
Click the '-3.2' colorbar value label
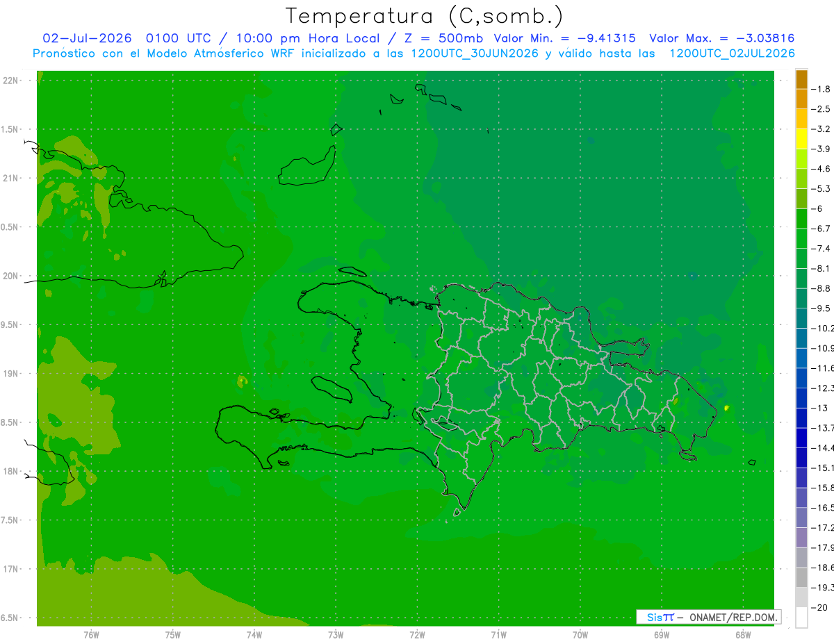pos(821,129)
